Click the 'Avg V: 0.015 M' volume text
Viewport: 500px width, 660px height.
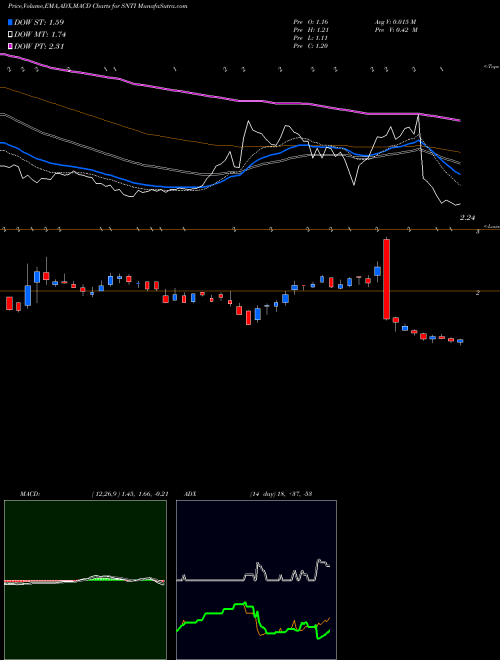395,22
